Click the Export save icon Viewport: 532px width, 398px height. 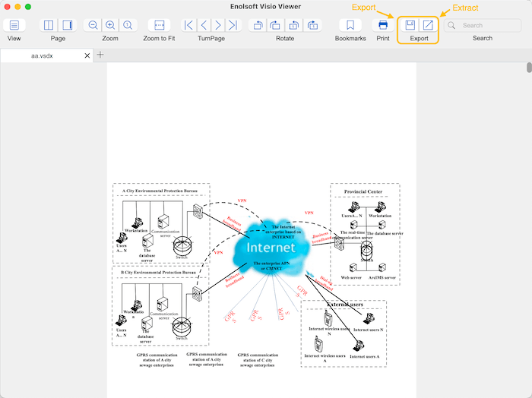[410, 26]
